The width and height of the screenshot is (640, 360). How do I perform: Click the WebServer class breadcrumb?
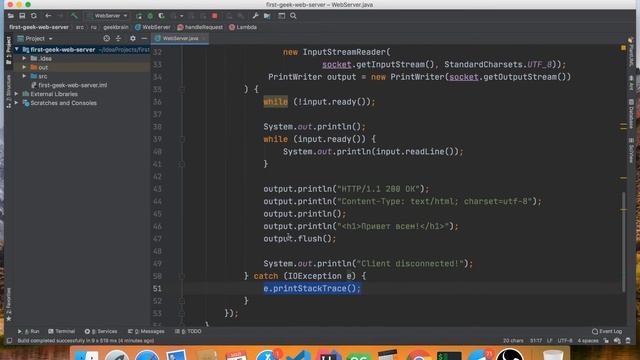[153, 27]
